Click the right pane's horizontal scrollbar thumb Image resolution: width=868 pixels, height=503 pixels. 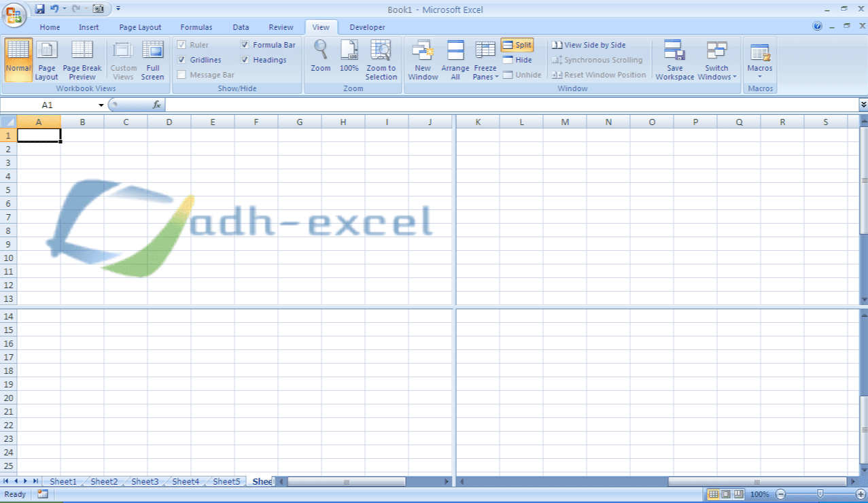[x=759, y=482]
